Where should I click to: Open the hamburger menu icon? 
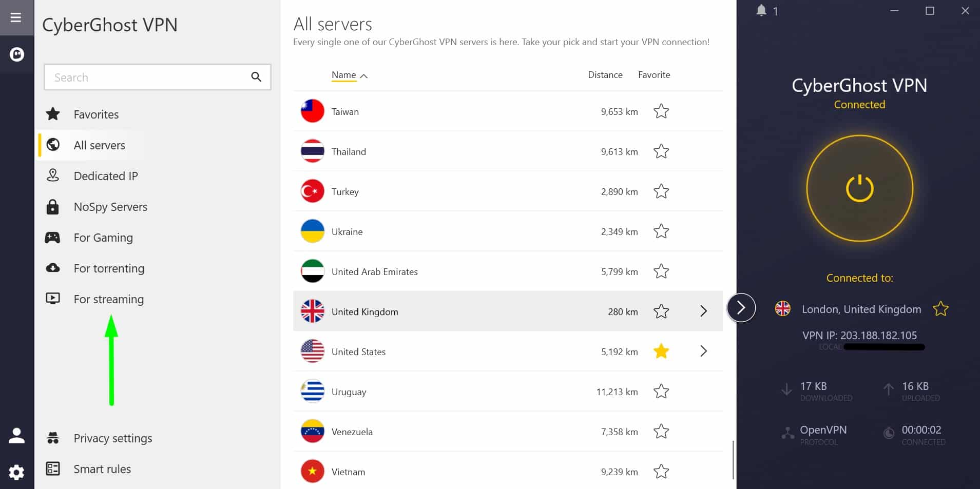(16, 17)
